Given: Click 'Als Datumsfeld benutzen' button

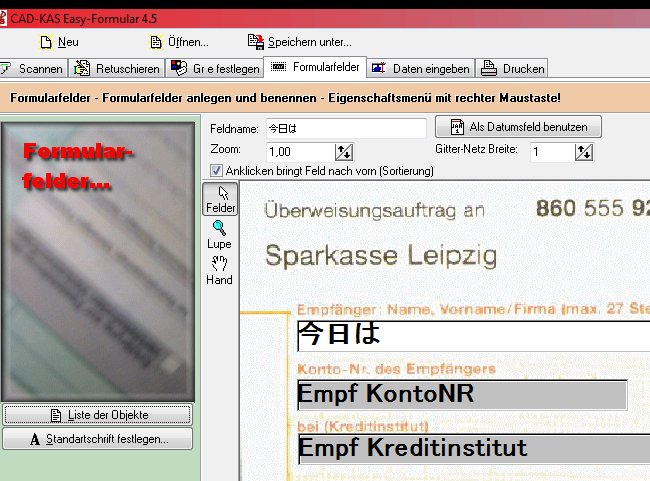Looking at the screenshot, I should click(518, 127).
